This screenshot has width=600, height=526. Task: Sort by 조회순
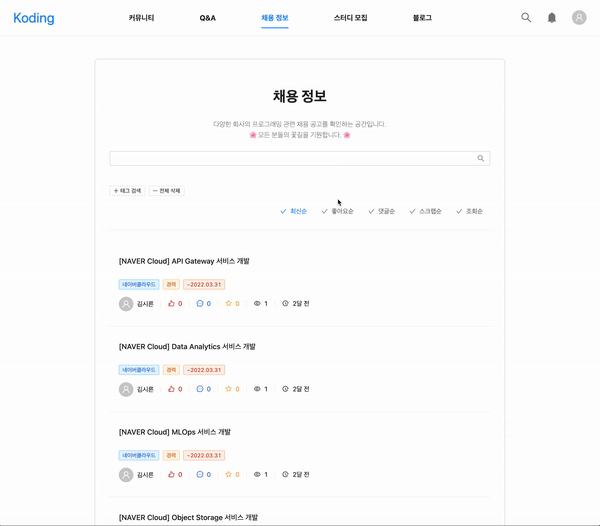pyautogui.click(x=469, y=211)
